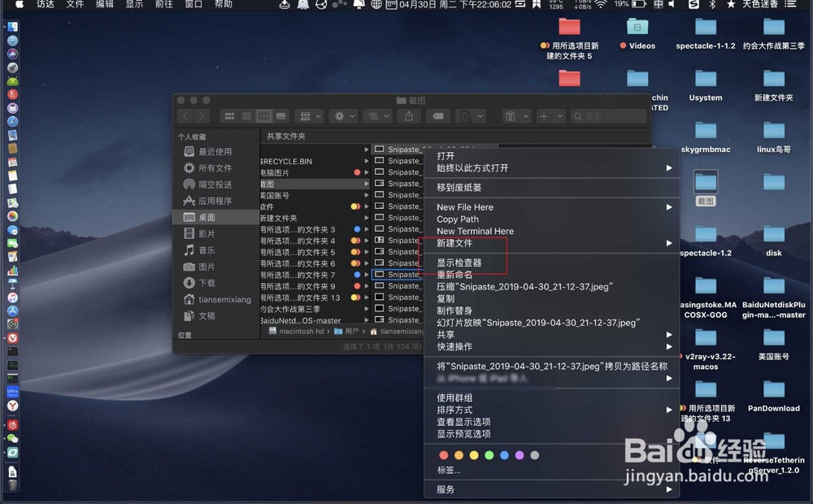Image resolution: width=813 pixels, height=504 pixels.
Task: Expand 始终以此方式打开 submenu
Action: tap(552, 168)
